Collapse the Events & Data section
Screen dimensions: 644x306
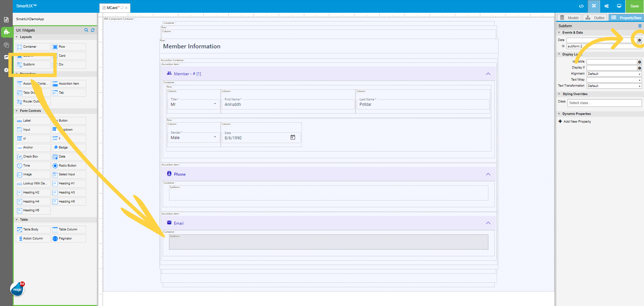click(558, 32)
